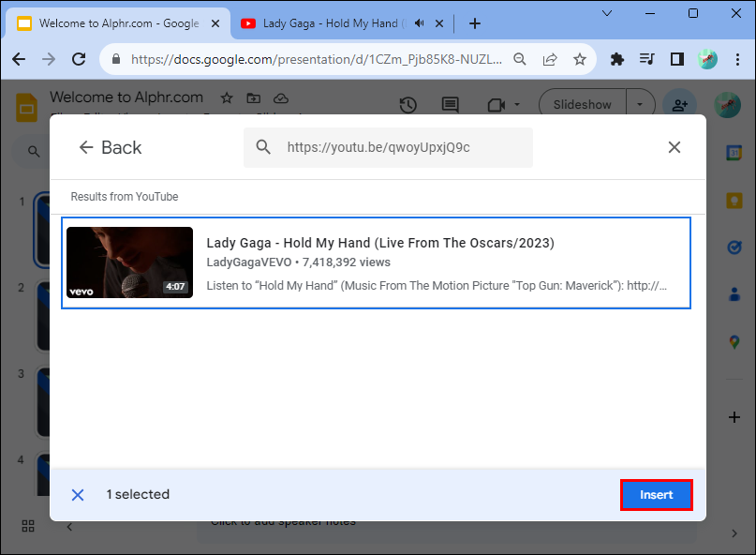Open the tab search dropdown
This screenshot has height=555, width=756.
click(x=607, y=13)
